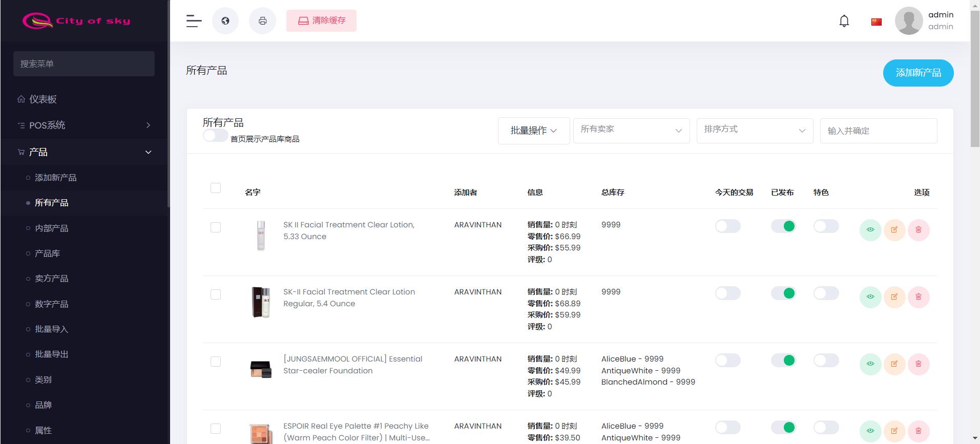Delete ESPOIR Real Eye Palette product
Screen dimensions: 980x444
[919, 431]
